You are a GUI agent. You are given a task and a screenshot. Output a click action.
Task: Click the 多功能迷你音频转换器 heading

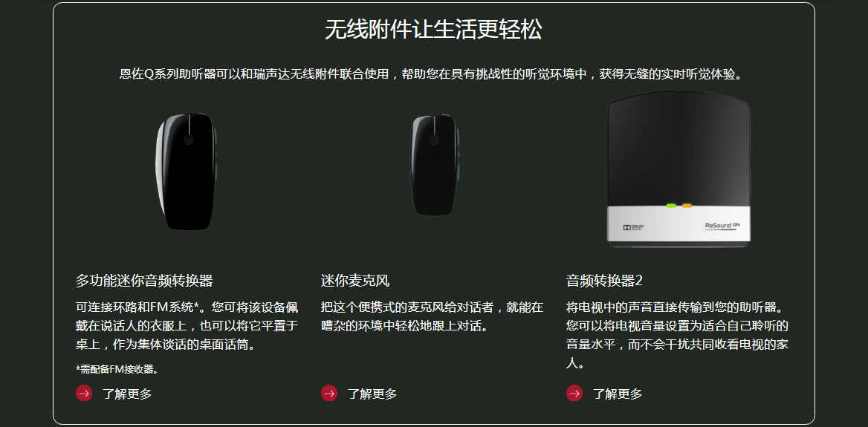click(x=144, y=281)
